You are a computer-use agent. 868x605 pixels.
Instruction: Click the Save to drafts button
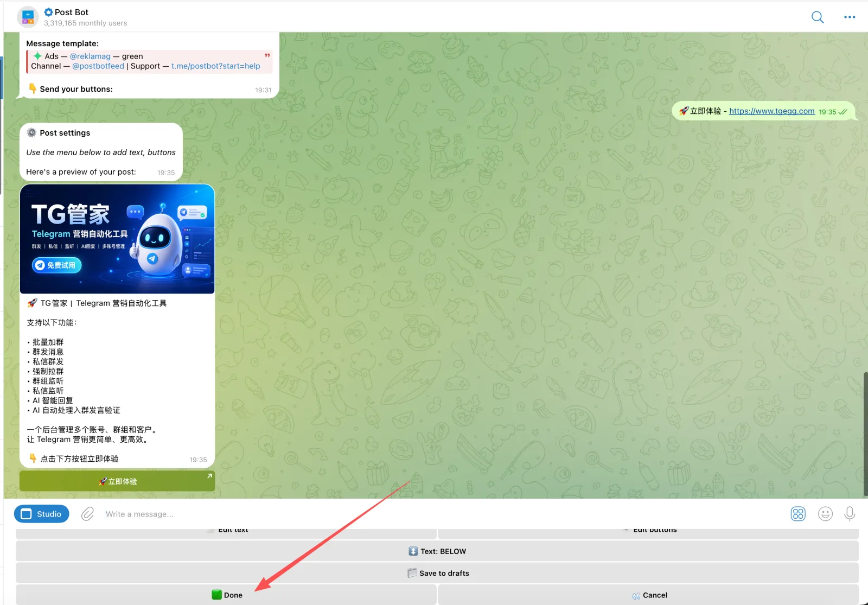[437, 573]
